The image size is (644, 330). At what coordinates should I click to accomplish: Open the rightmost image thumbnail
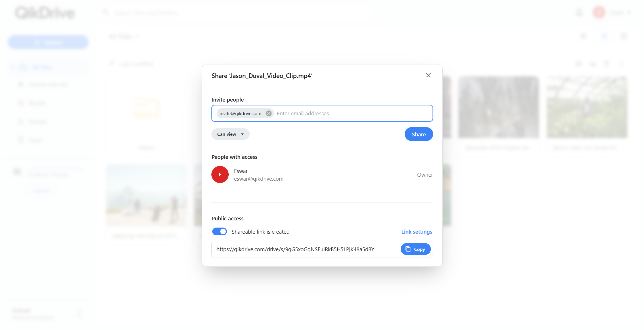tap(587, 107)
